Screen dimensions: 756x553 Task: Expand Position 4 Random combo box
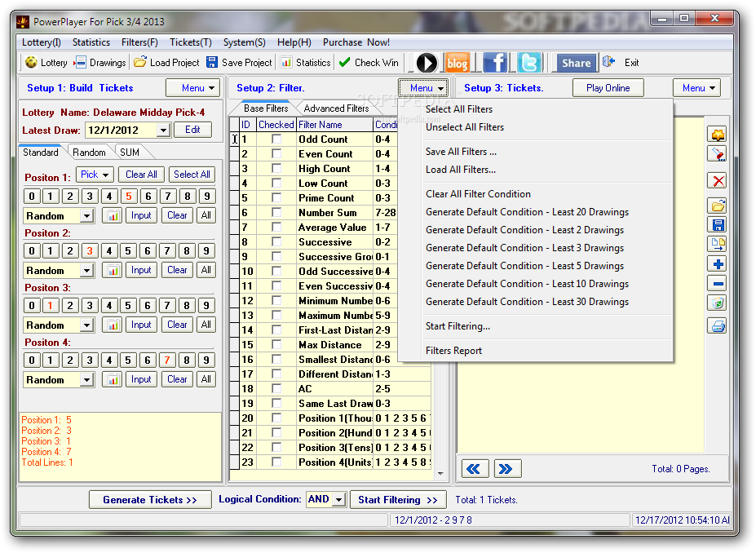pyautogui.click(x=86, y=380)
